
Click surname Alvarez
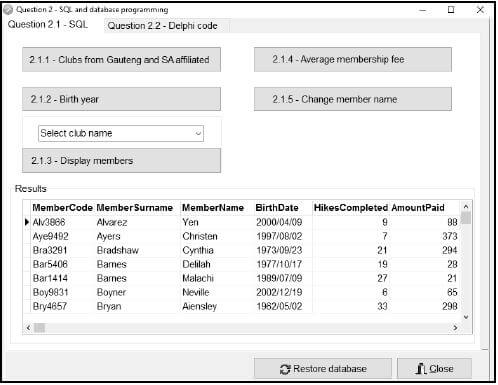coord(112,222)
